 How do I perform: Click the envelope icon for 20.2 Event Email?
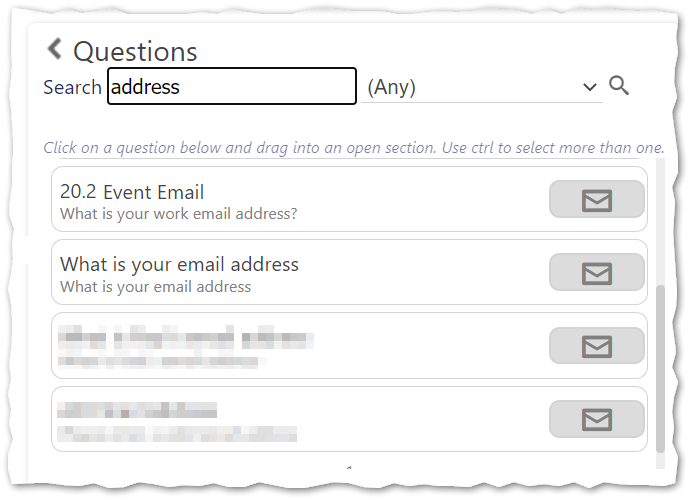tap(596, 200)
